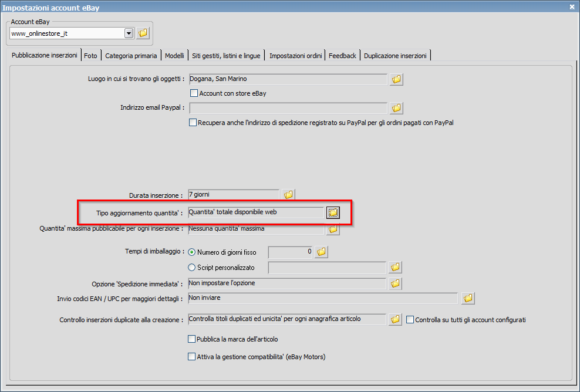Viewport: 580px width, 392px height.
Task: Select Script personalizzato radio button
Action: [x=191, y=267]
